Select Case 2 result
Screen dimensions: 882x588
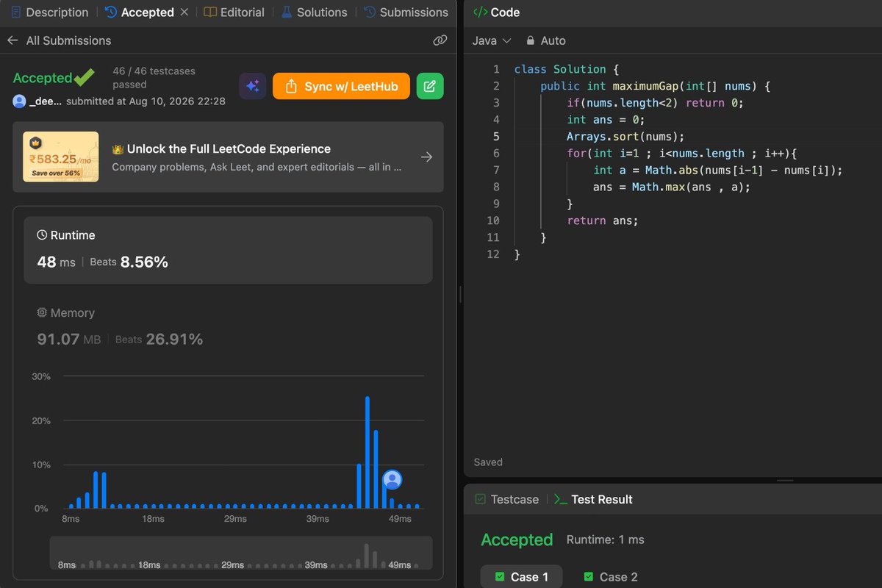pyautogui.click(x=609, y=577)
